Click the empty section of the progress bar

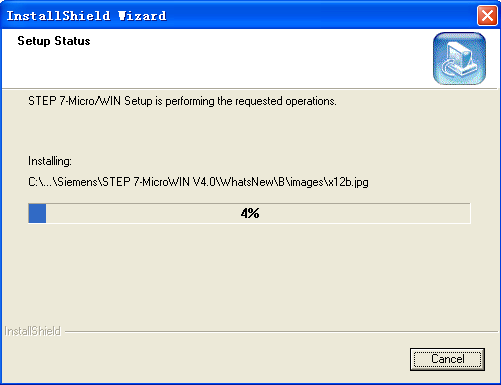pyautogui.click(x=258, y=213)
